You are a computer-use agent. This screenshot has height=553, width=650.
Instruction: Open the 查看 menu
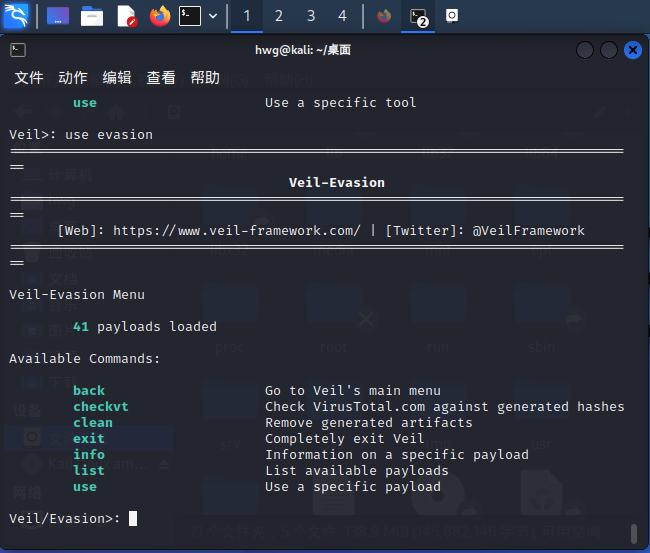point(161,78)
